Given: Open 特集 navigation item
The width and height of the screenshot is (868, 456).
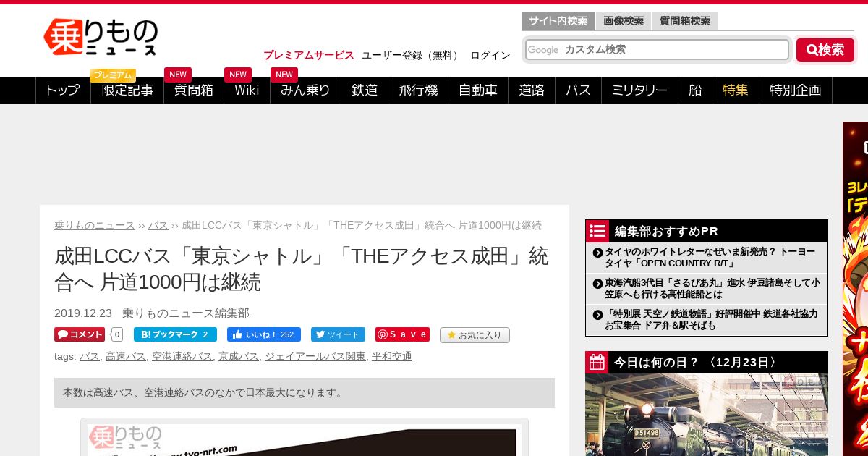Looking at the screenshot, I should (x=736, y=90).
